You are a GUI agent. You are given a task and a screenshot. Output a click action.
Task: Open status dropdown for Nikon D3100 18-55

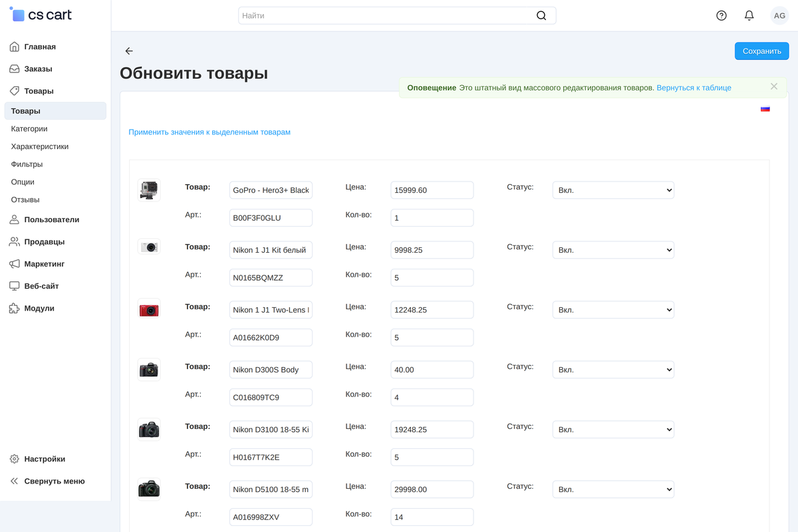613,430
